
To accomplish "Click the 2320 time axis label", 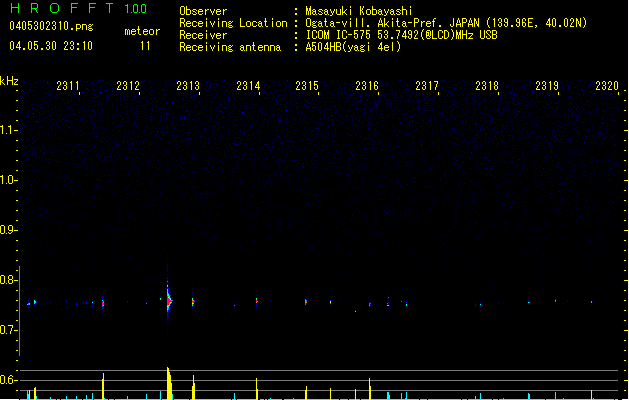I will coord(607,86).
